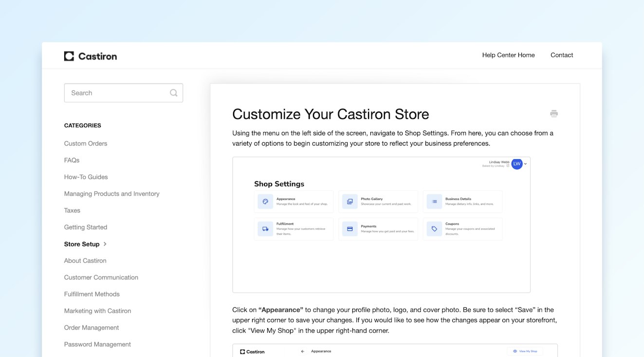Open Managing Products and Inventory category
This screenshot has height=357, width=644.
[112, 194]
